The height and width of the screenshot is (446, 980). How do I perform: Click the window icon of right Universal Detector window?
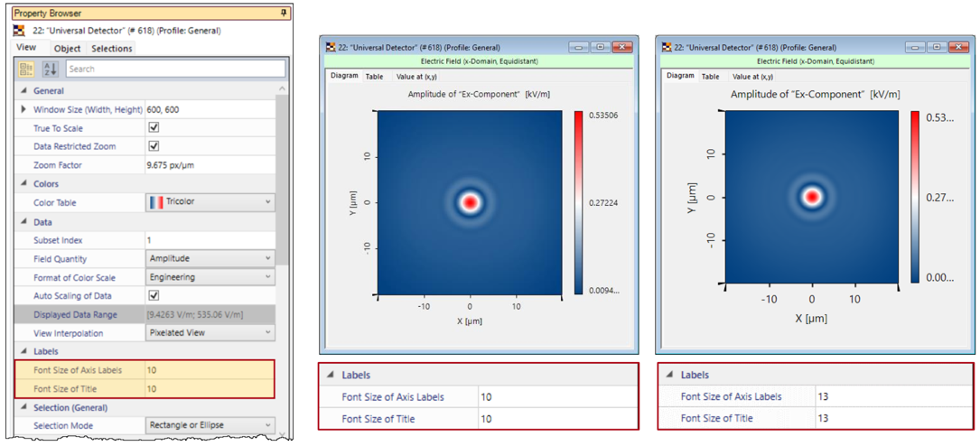pos(667,47)
